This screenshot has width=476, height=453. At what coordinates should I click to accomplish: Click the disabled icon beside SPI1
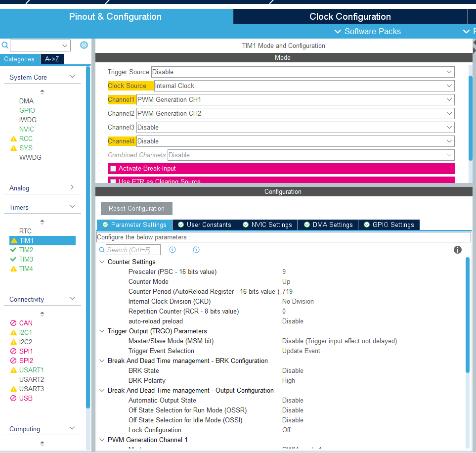[13, 351]
